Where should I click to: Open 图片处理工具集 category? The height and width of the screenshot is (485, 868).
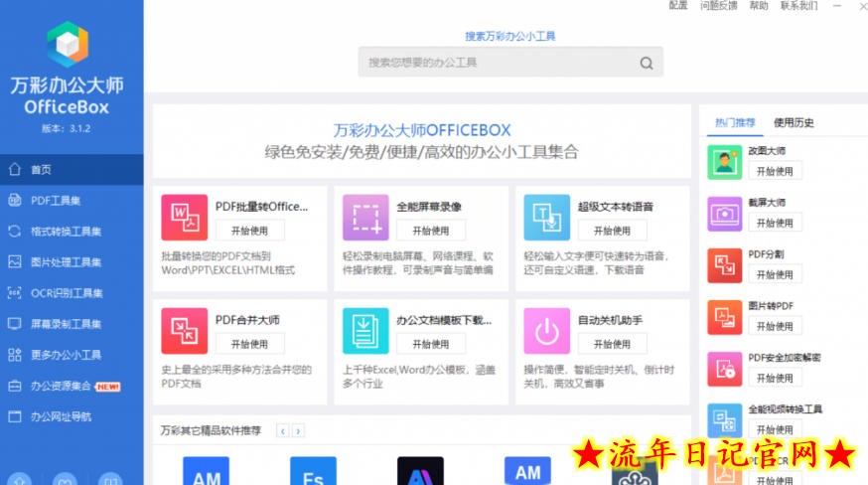[x=72, y=262]
